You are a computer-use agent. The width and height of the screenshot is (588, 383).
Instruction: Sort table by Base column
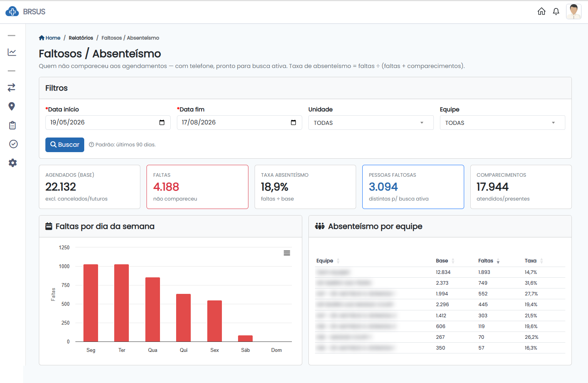click(445, 261)
